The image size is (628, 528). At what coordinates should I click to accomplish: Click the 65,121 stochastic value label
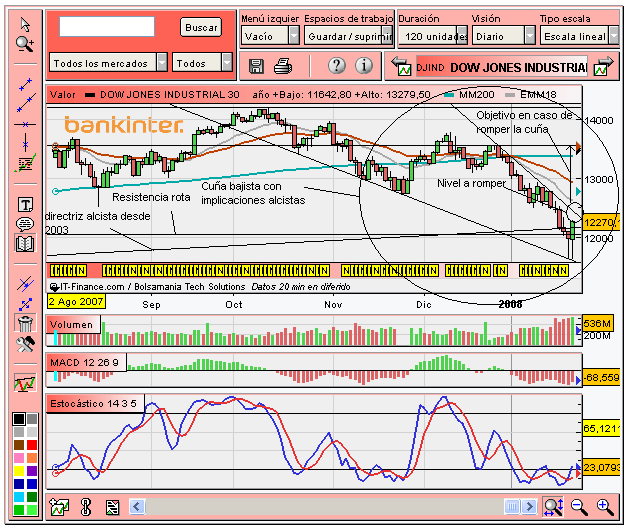(602, 428)
